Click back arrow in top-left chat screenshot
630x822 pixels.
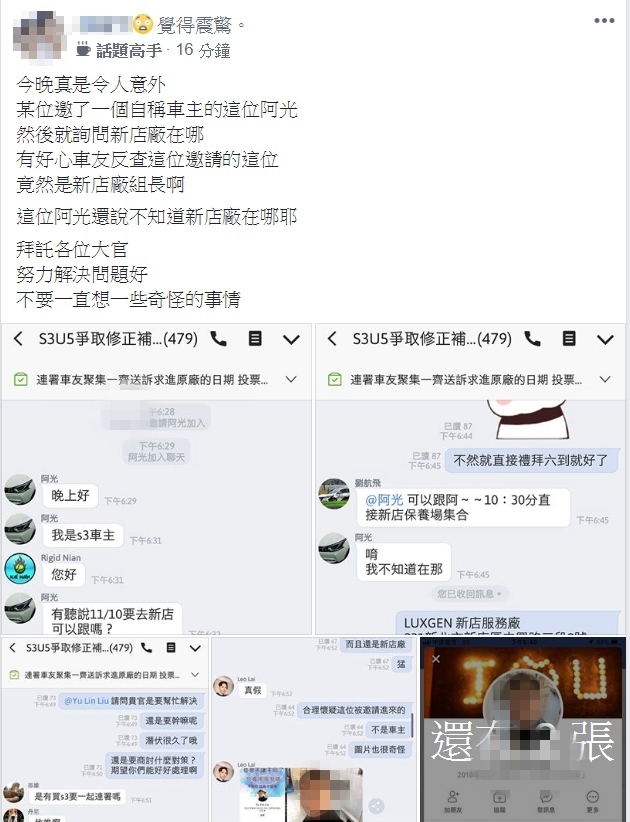coord(18,339)
